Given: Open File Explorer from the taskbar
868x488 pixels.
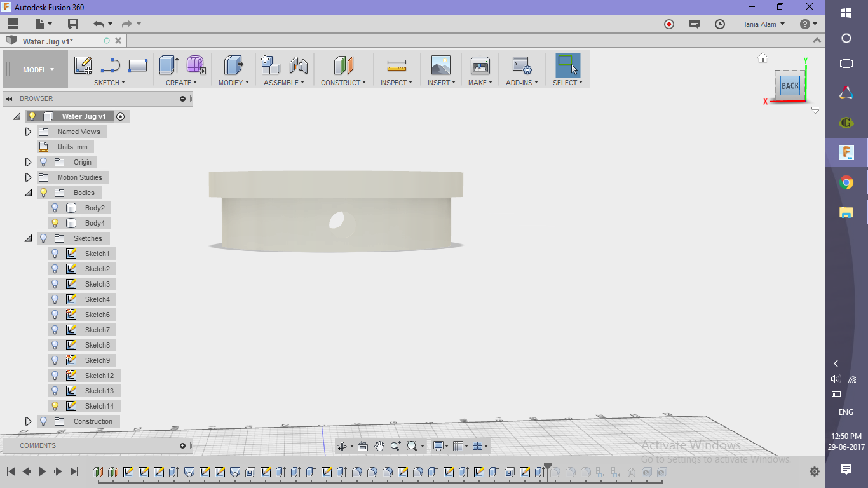Looking at the screenshot, I should tap(846, 212).
